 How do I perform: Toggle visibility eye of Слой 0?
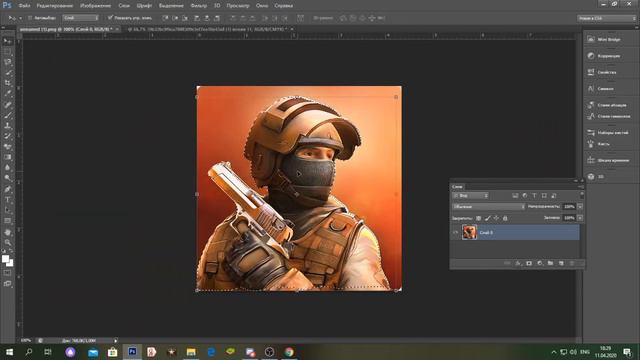(x=456, y=232)
